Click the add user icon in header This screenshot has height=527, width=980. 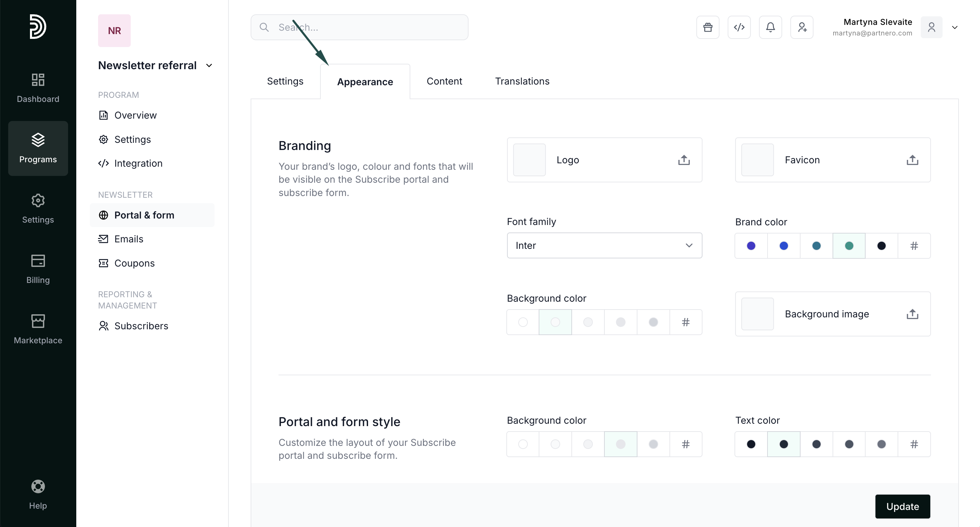tap(802, 27)
